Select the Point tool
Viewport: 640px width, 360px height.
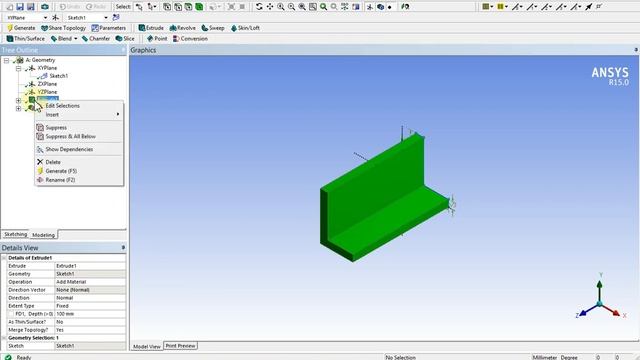click(x=157, y=38)
